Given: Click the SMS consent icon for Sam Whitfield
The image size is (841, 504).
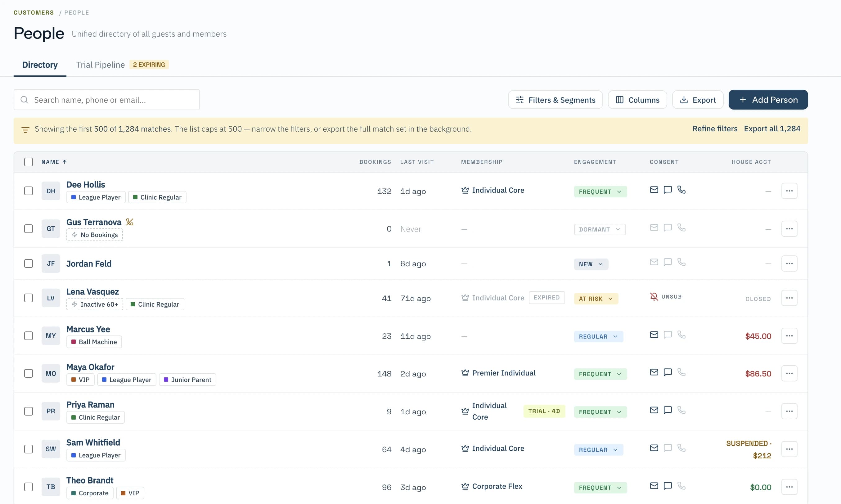Looking at the screenshot, I should (668, 448).
